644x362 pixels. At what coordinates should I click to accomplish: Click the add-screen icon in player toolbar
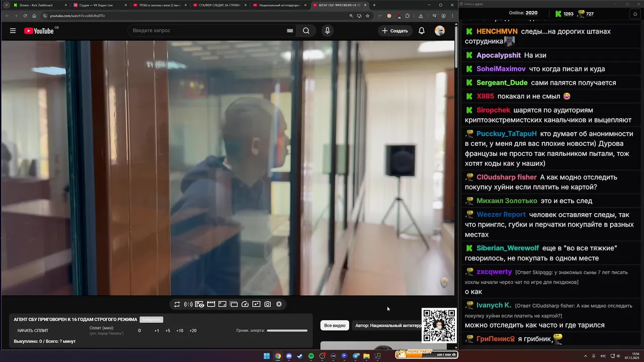(256, 304)
